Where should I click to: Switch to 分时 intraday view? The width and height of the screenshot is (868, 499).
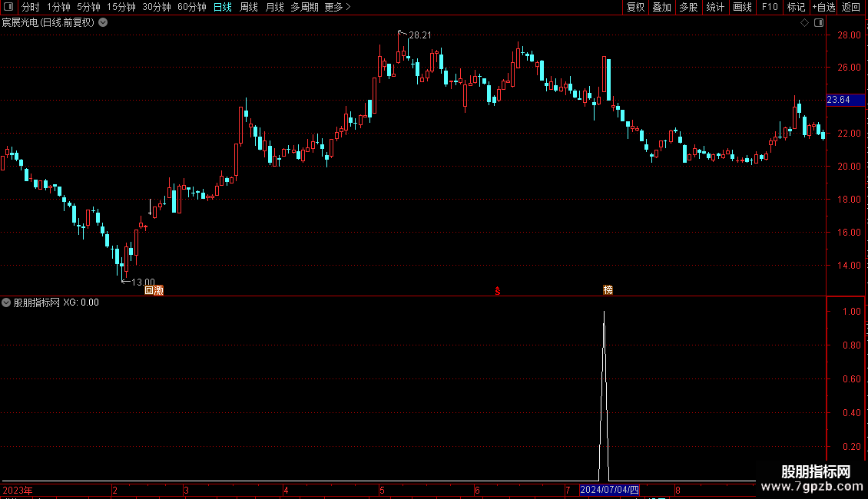tap(31, 7)
